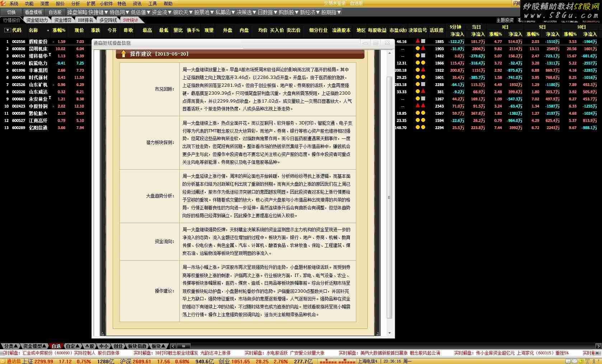This screenshot has height=364, width=602.
Task: Click 操盘策略 in the toolbar
Action: pyautogui.click(x=77, y=12)
